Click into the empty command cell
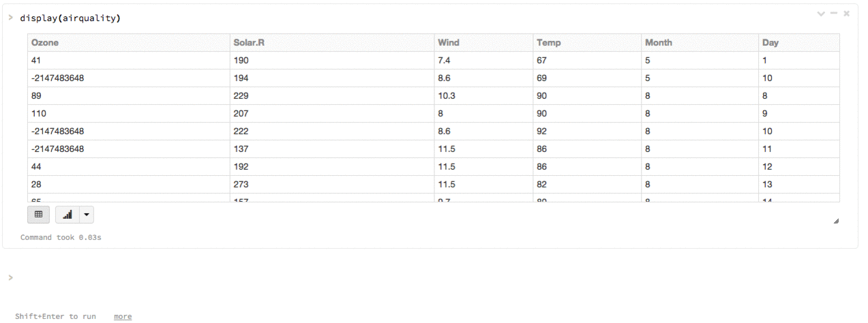868x323 pixels. pyautogui.click(x=409, y=277)
